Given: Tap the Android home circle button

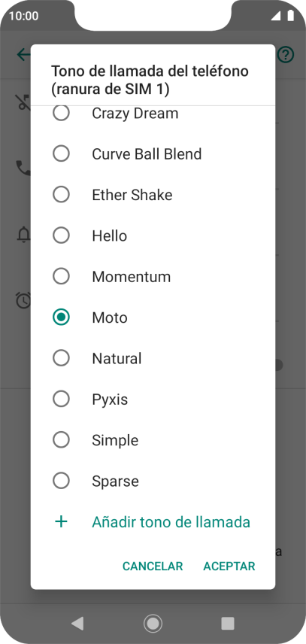Looking at the screenshot, I should 153,624.
